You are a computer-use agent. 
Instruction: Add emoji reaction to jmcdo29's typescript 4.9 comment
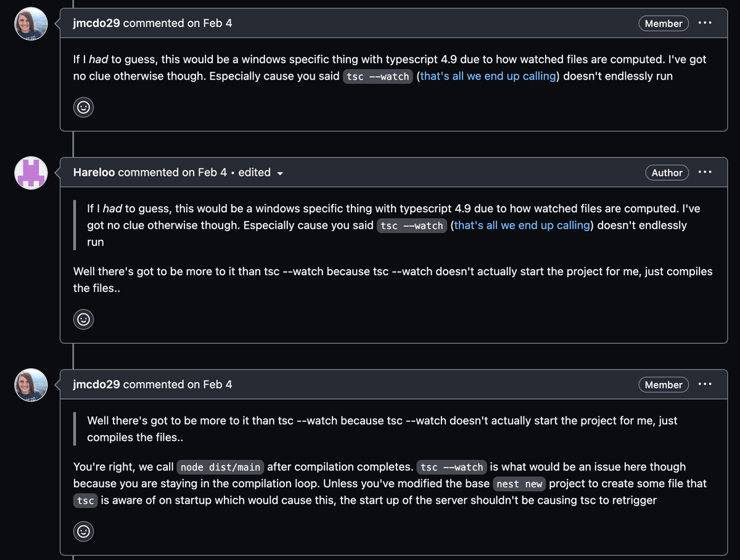[83, 107]
